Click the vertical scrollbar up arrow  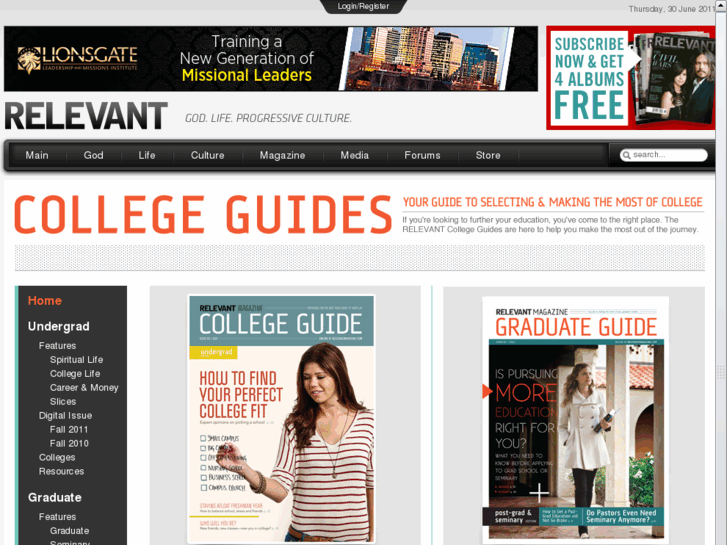coord(721,4)
